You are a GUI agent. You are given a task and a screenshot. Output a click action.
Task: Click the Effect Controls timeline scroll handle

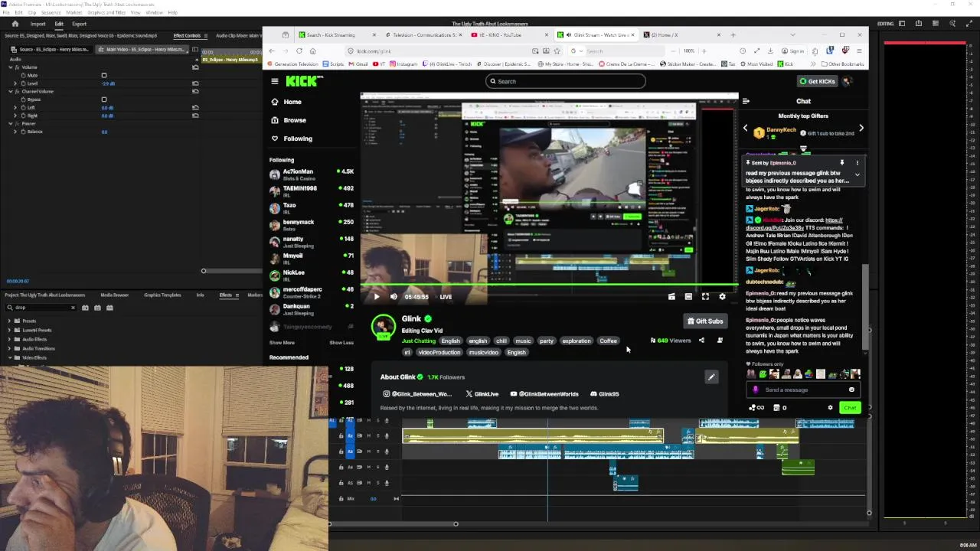click(x=204, y=271)
